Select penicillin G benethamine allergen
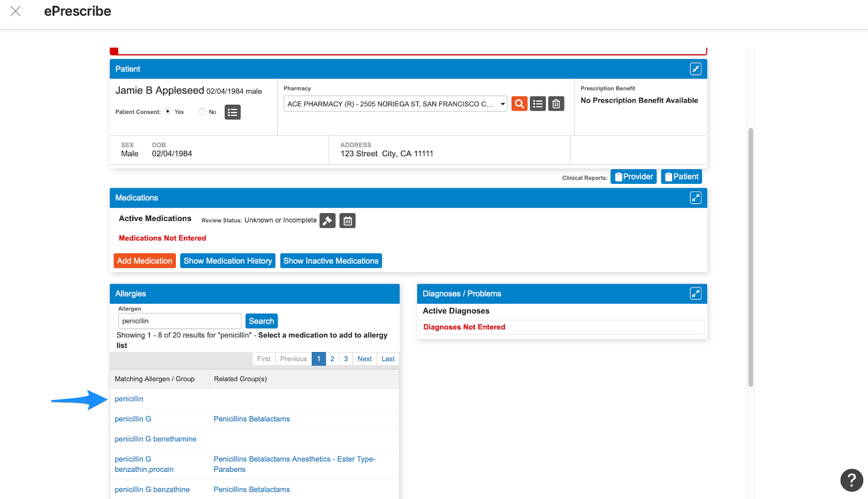 [x=156, y=439]
